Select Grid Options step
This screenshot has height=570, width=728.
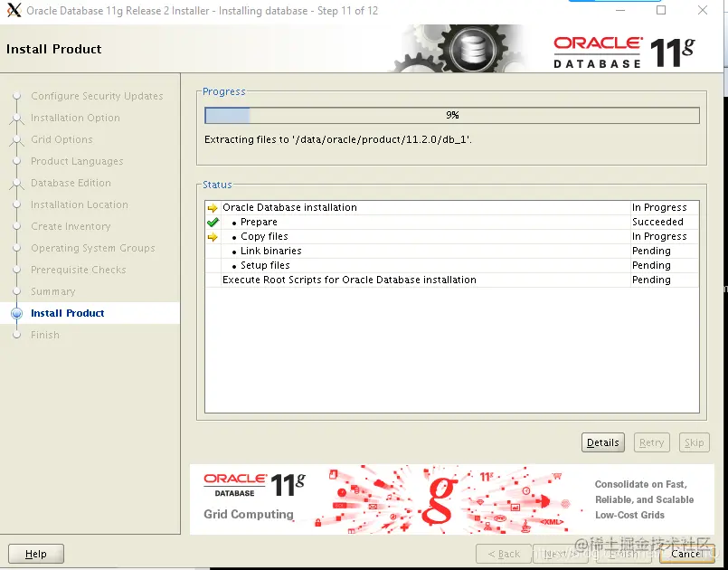click(x=61, y=139)
